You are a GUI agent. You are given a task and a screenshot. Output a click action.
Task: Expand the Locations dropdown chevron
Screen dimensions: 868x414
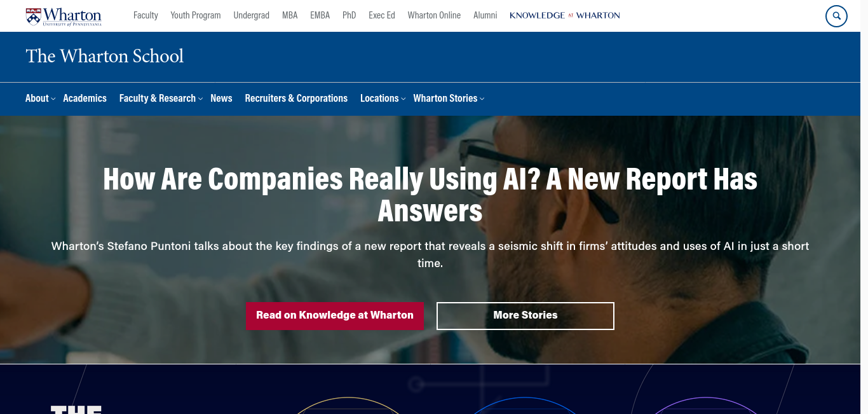point(403,99)
